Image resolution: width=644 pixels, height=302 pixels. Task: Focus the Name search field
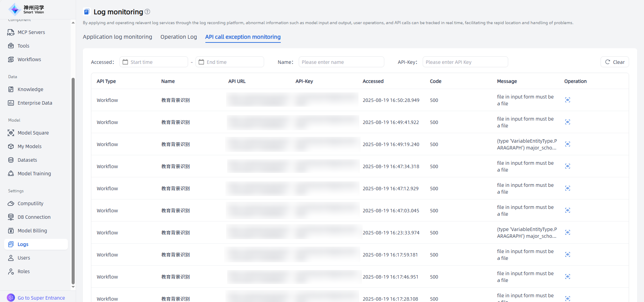[341, 62]
